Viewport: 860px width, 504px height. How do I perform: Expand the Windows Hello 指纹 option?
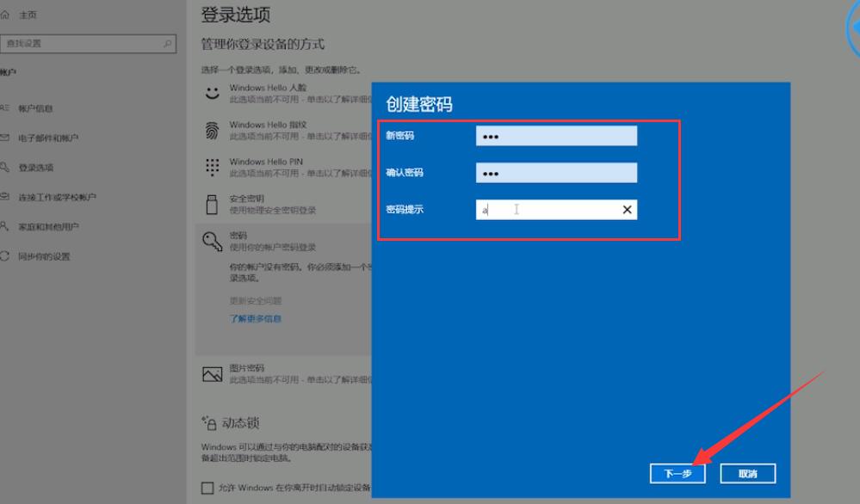pyautogui.click(x=283, y=131)
